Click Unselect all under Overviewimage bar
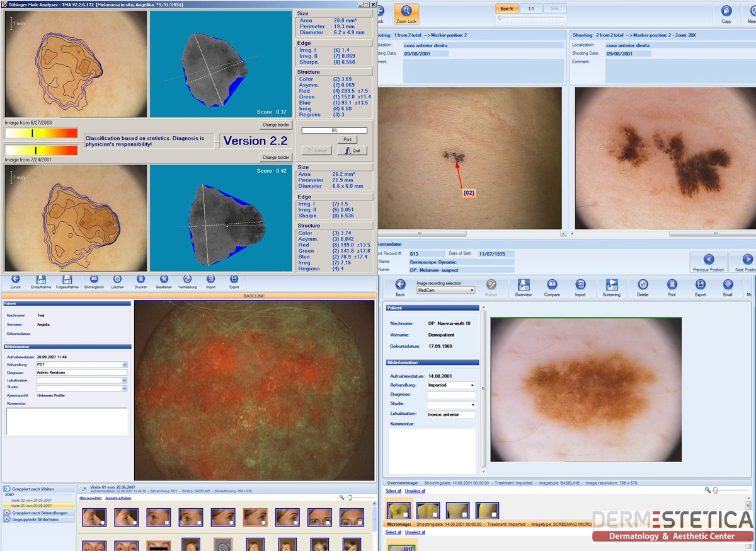Image resolution: width=756 pixels, height=551 pixels. click(415, 490)
